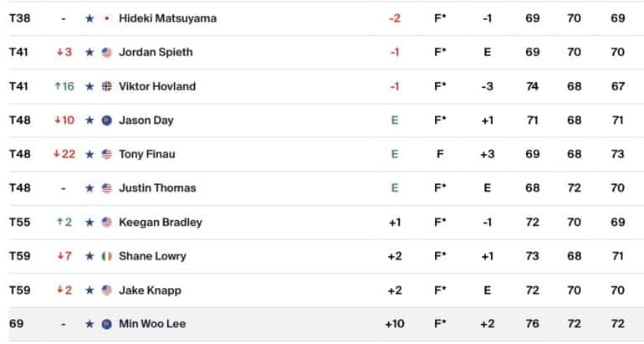644x344 pixels.
Task: Expand Shane Lowry's row via T59 position
Action: (x=20, y=256)
